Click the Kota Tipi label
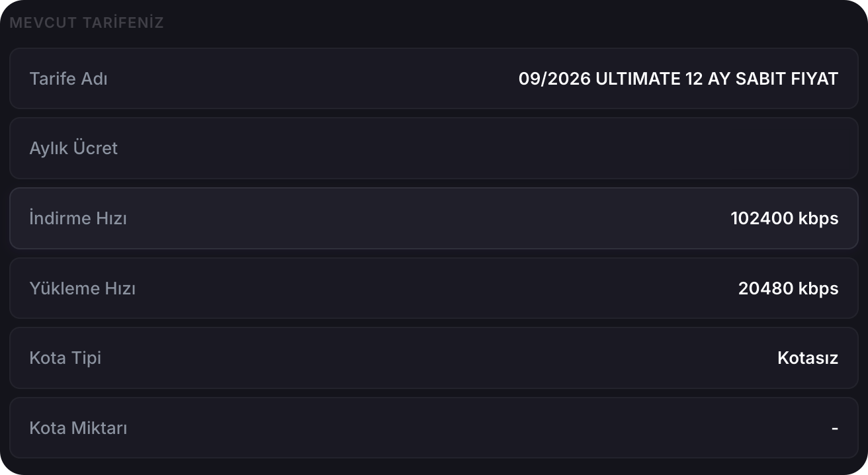 pos(65,358)
